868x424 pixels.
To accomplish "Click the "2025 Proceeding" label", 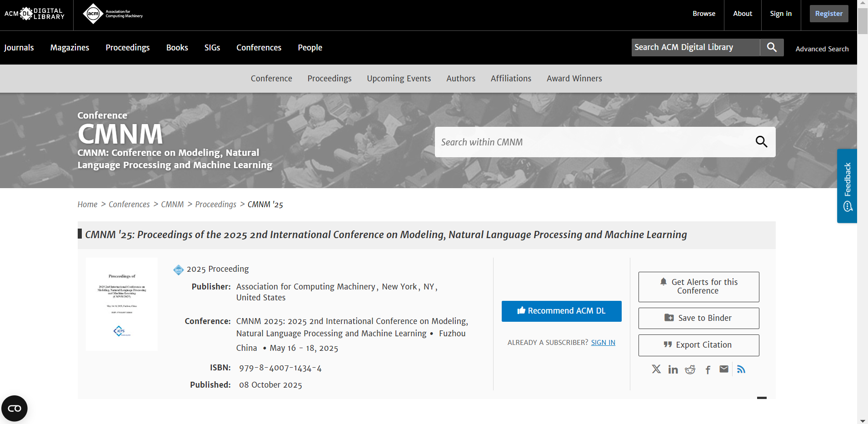I will (218, 269).
